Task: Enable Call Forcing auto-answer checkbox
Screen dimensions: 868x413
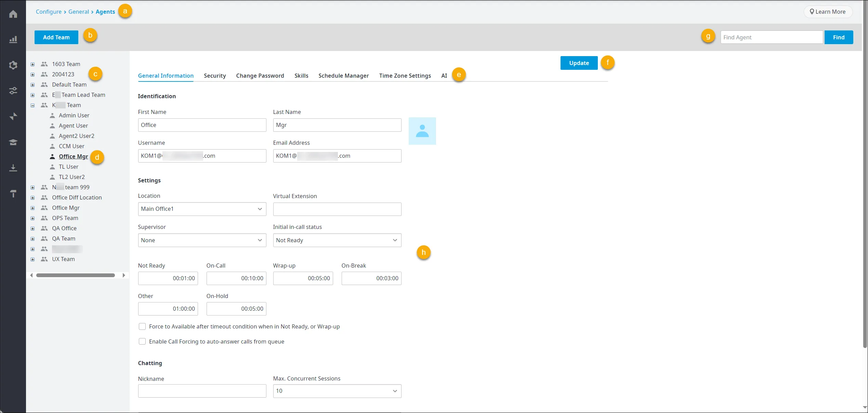Action: point(142,341)
